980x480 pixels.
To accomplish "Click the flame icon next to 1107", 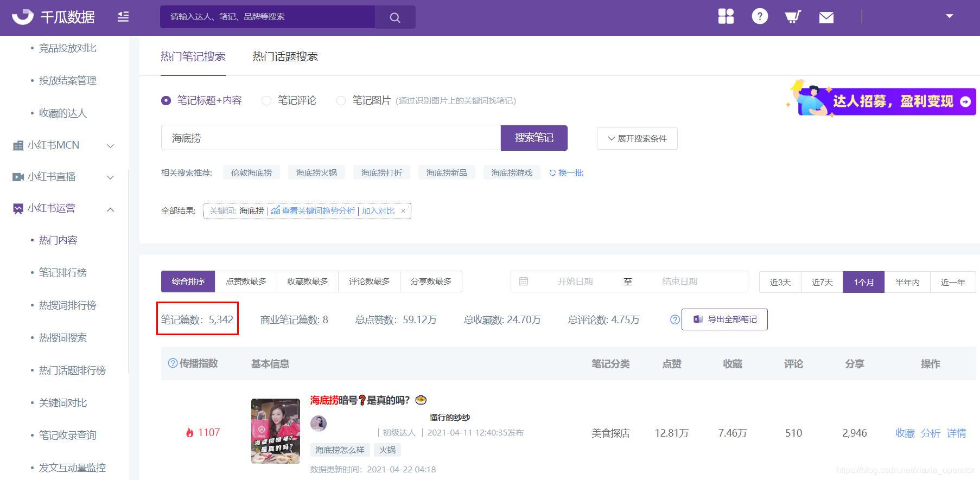I will click(189, 433).
